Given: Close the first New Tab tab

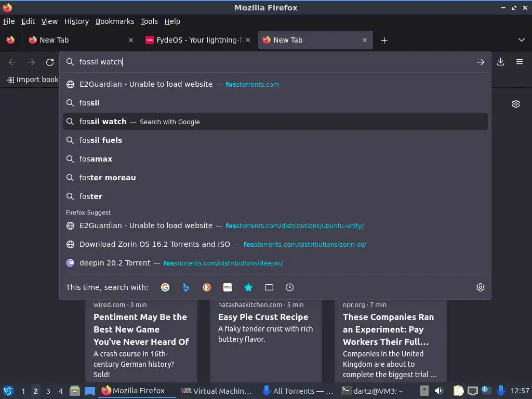Looking at the screenshot, I should point(131,40).
